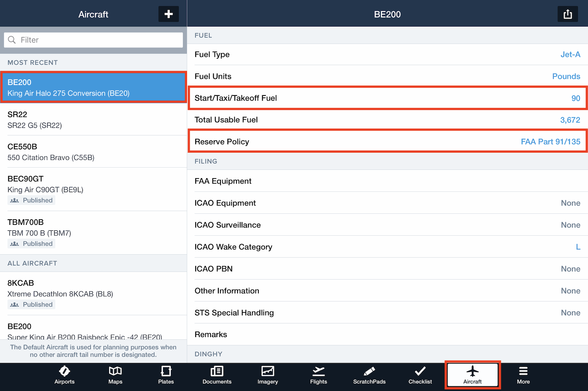Screen dimensions: 588x391
Task: Open the Plates tab
Action: (166, 375)
